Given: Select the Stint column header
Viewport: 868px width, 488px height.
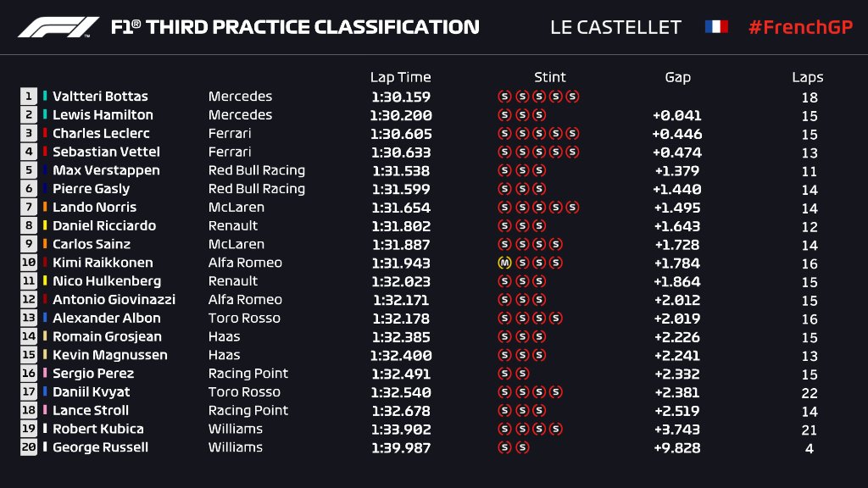Looking at the screenshot, I should 550,77.
